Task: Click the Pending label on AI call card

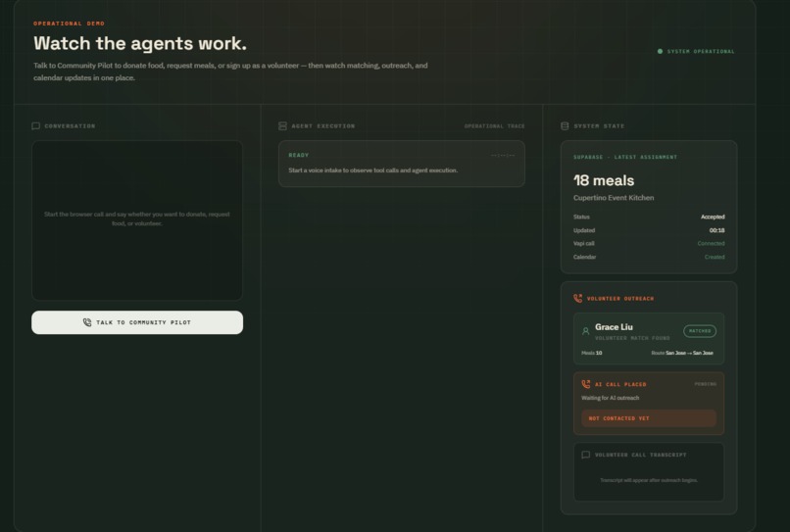Action: pos(706,384)
